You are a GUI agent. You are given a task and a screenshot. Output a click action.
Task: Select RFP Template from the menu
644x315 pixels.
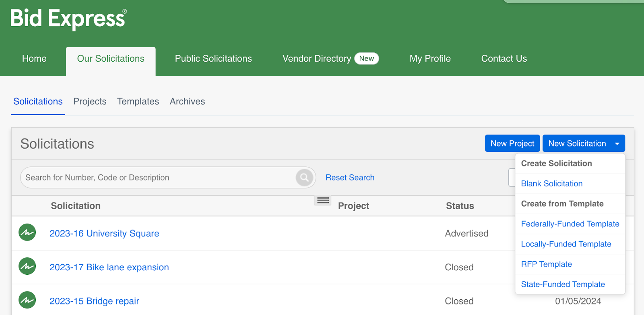coord(546,264)
